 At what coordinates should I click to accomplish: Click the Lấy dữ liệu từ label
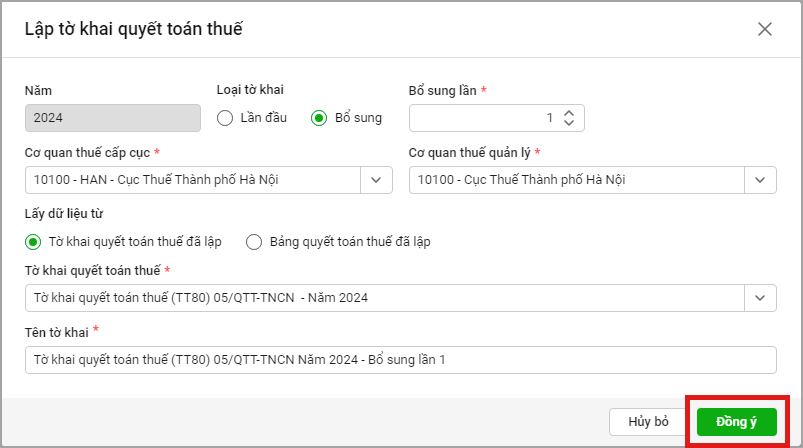coord(64,213)
